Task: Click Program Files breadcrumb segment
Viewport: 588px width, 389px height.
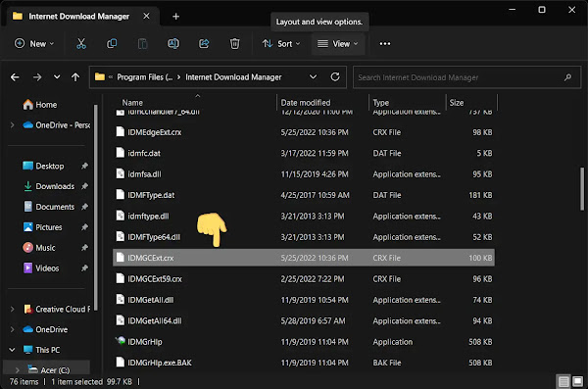Action: point(145,77)
